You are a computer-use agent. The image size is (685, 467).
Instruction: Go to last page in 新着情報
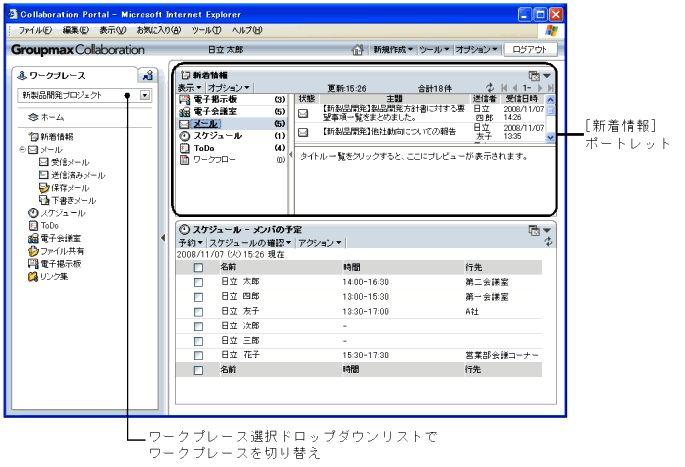(x=550, y=88)
